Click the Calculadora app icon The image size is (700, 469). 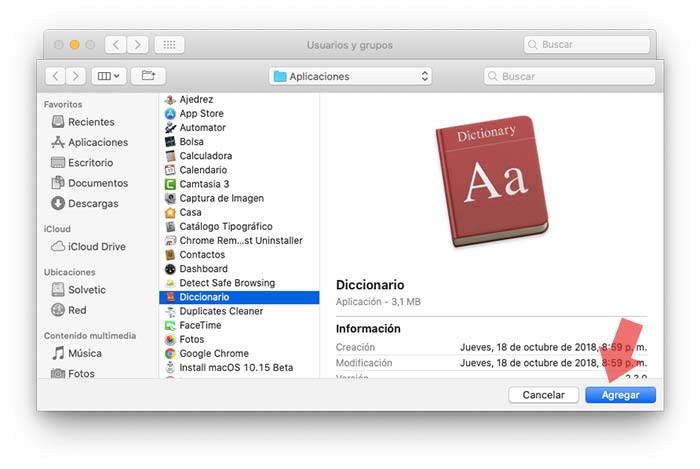(170, 156)
